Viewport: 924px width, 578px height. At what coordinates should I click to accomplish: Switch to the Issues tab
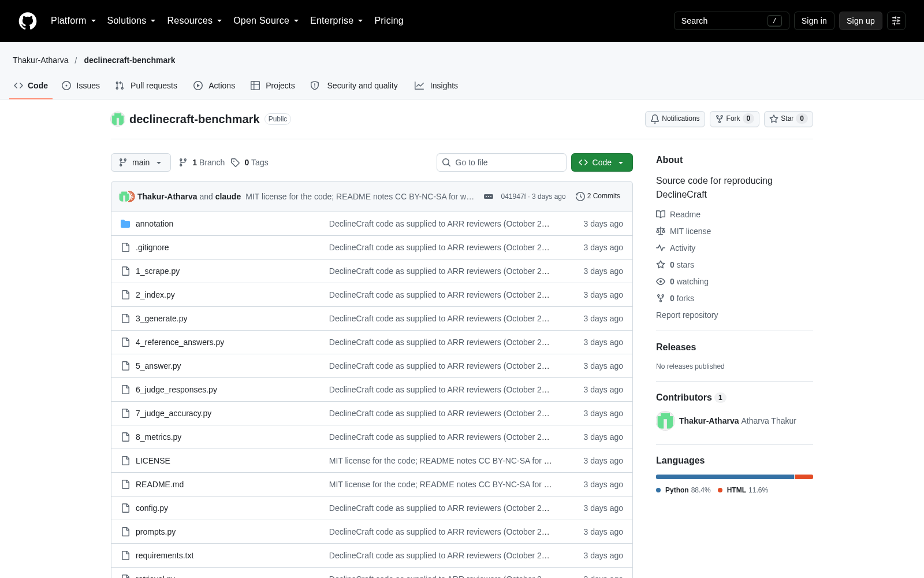(81, 86)
